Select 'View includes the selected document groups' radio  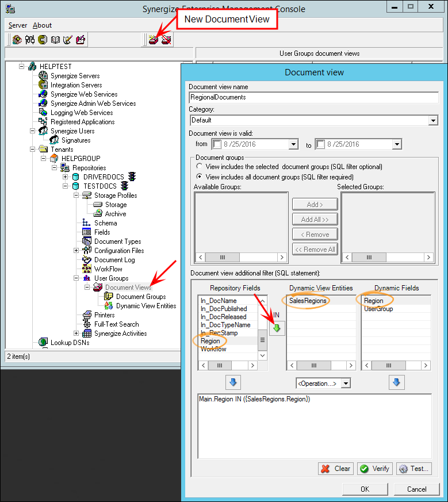coord(199,167)
